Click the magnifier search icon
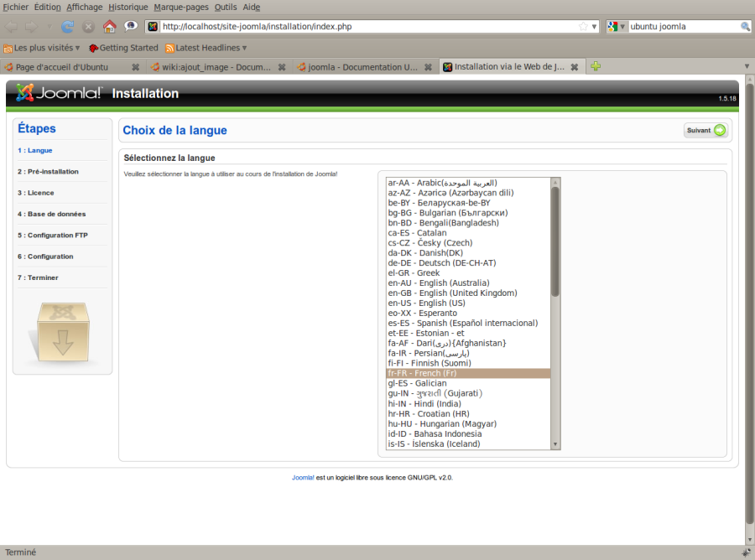 [x=745, y=27]
